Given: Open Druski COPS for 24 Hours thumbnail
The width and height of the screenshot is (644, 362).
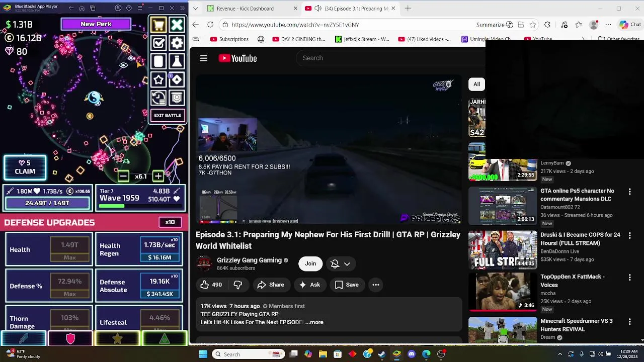Looking at the screenshot, I should (503, 250).
